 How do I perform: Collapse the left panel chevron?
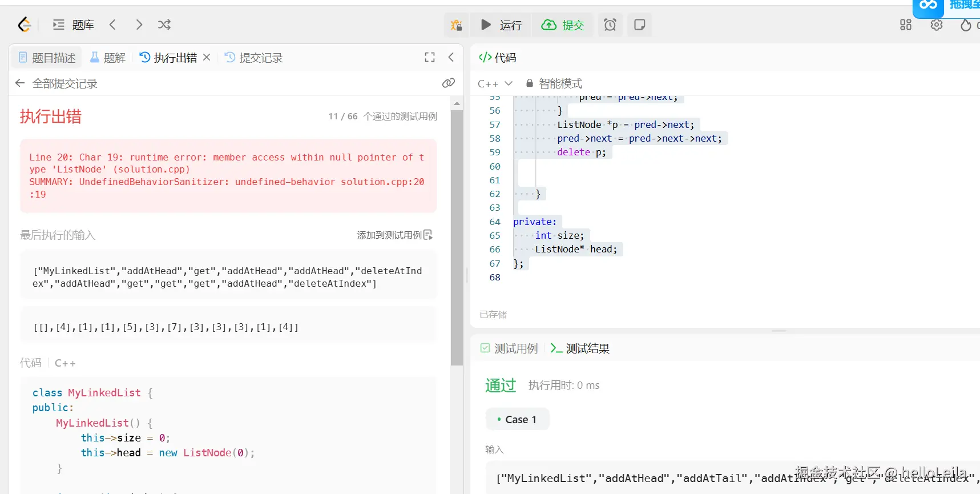click(451, 57)
